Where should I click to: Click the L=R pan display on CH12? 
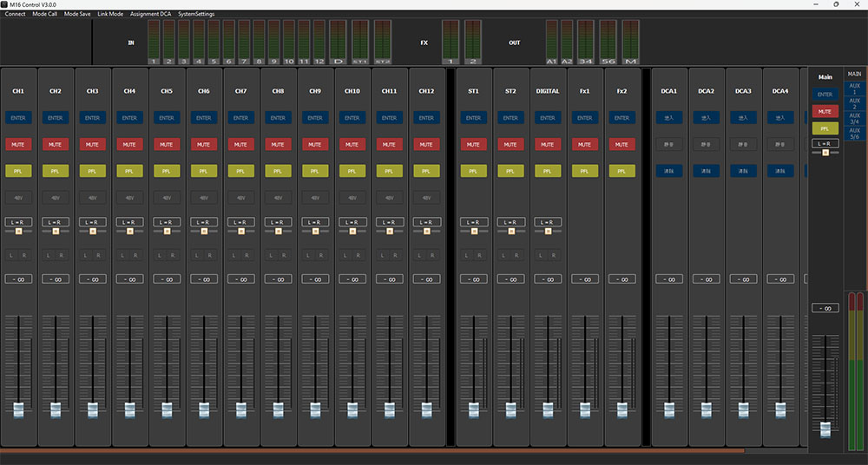click(x=426, y=222)
